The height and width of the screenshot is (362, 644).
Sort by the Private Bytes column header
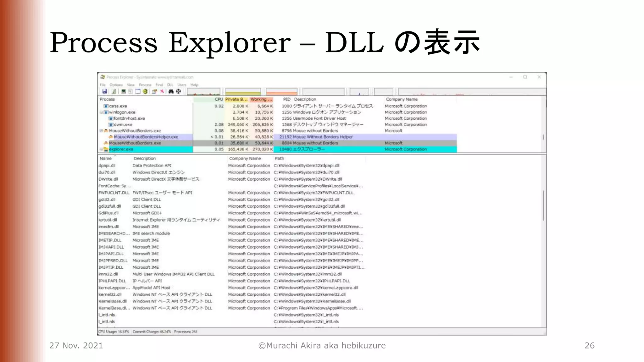pyautogui.click(x=236, y=99)
